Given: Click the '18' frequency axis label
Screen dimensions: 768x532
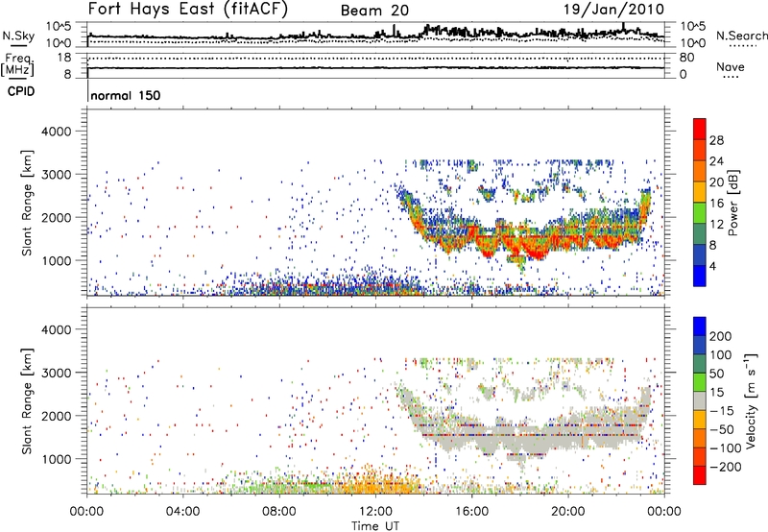Looking at the screenshot, I should pos(63,58).
